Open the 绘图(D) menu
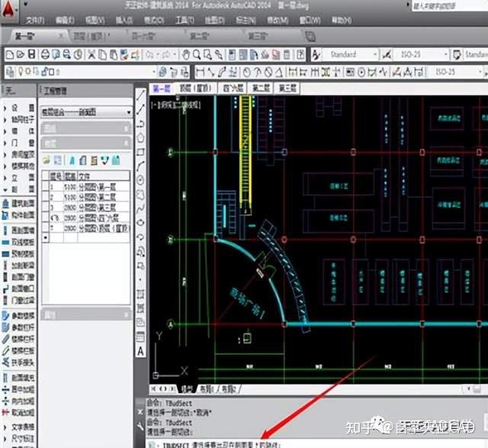Viewport: 488px width, 448px height. point(215,21)
